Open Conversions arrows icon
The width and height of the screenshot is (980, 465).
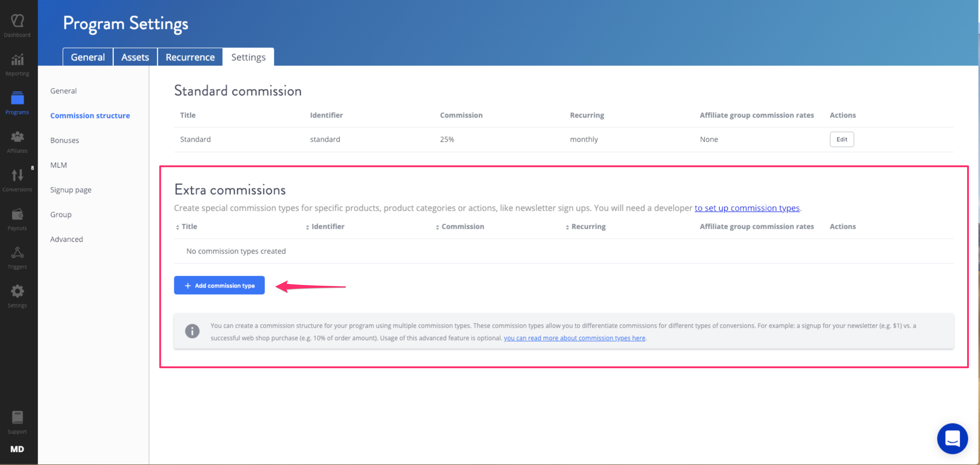(x=17, y=176)
